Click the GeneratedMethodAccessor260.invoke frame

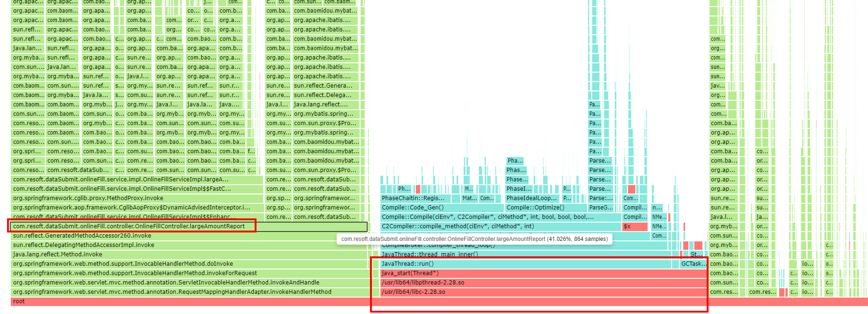click(x=83, y=236)
